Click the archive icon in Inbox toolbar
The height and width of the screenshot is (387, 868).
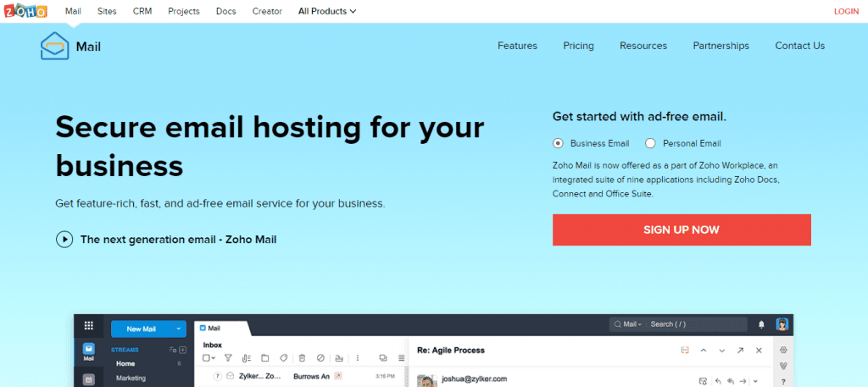339,357
